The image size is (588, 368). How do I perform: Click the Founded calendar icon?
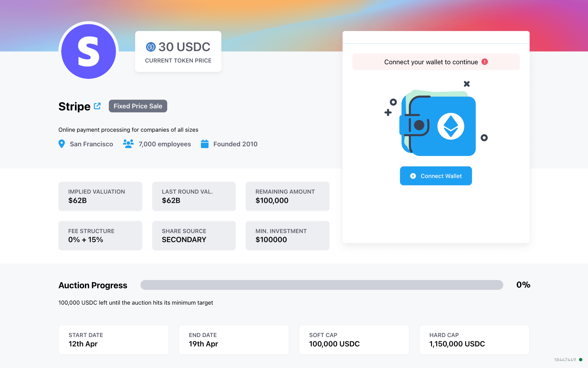coord(205,144)
